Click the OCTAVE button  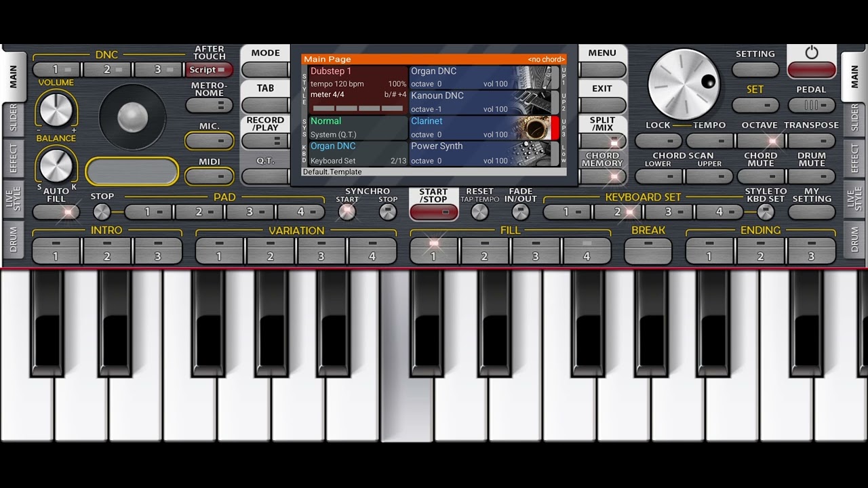tap(760, 140)
